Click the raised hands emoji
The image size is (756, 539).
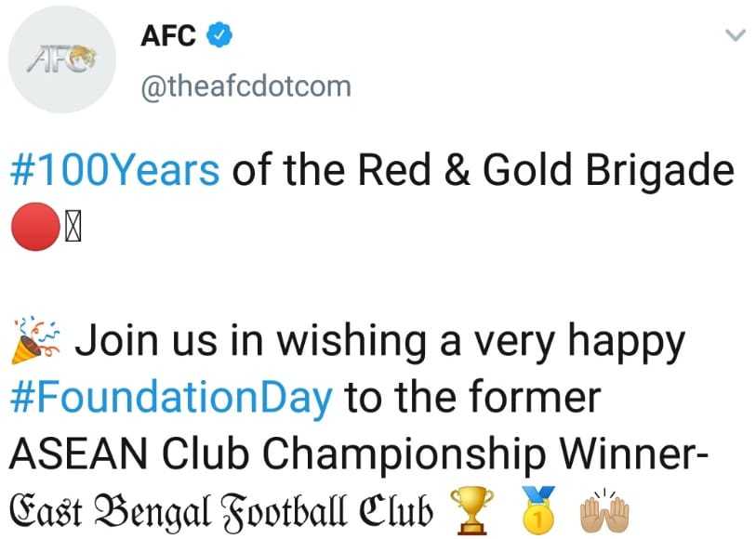coord(604,511)
